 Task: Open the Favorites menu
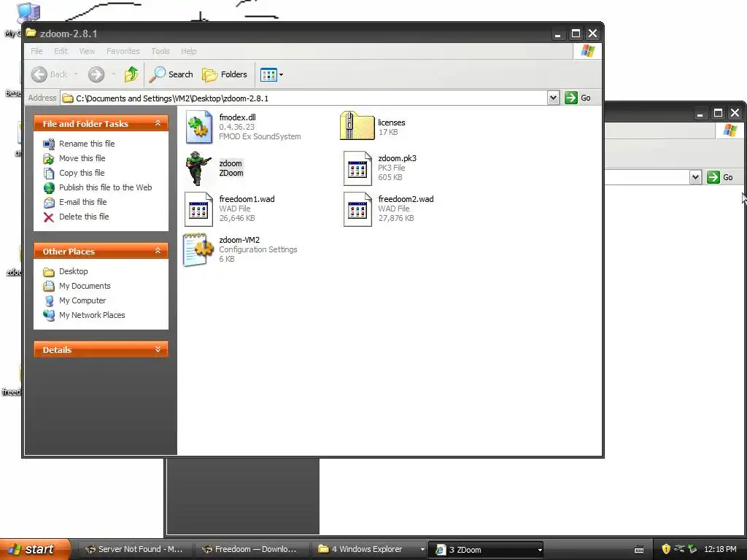click(123, 51)
